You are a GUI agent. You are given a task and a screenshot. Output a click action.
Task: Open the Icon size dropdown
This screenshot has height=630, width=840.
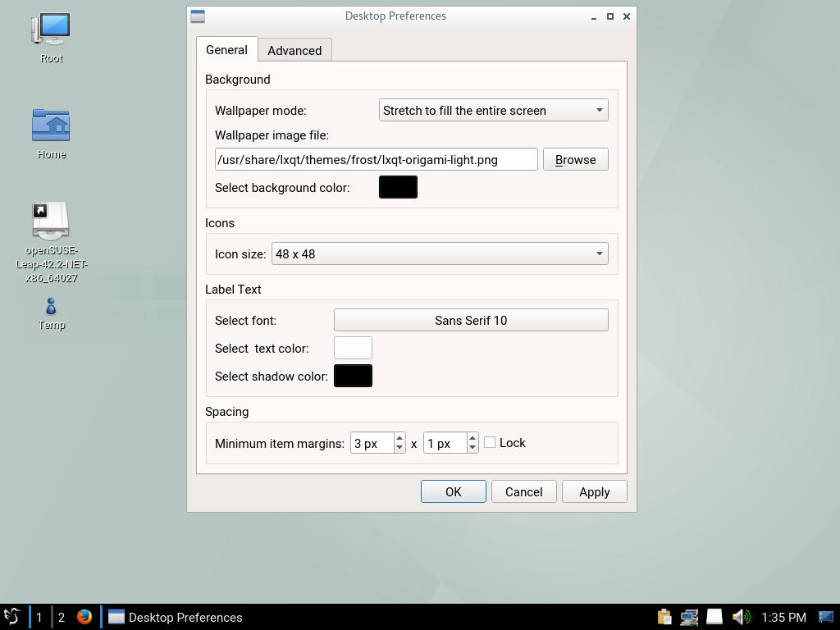click(x=440, y=254)
